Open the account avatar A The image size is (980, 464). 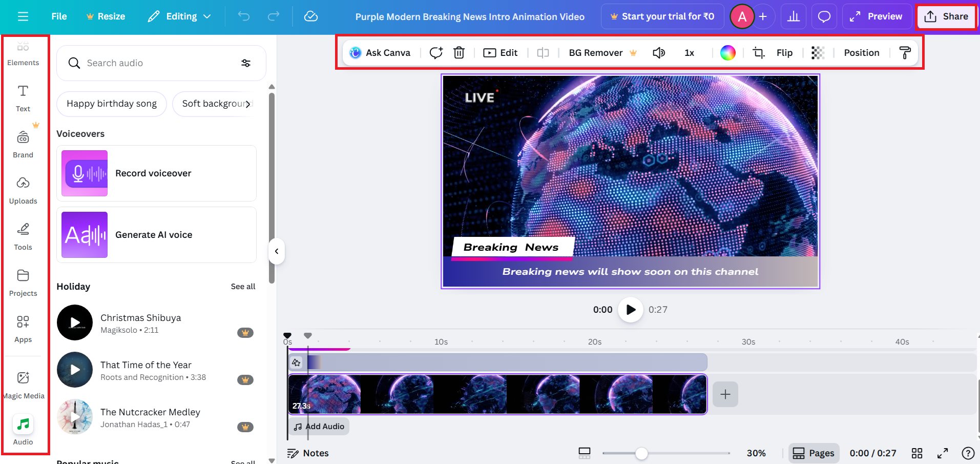click(742, 16)
